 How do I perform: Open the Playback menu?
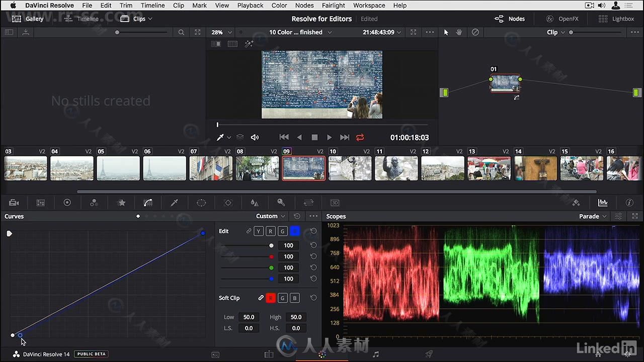click(250, 6)
